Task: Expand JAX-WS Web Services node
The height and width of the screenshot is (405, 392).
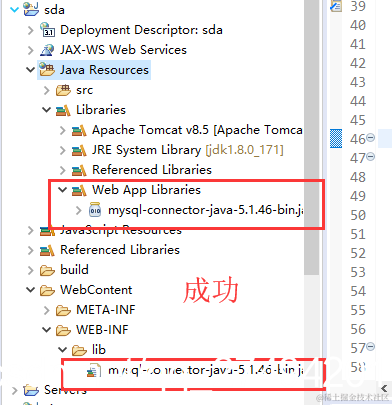Action: pos(30,50)
